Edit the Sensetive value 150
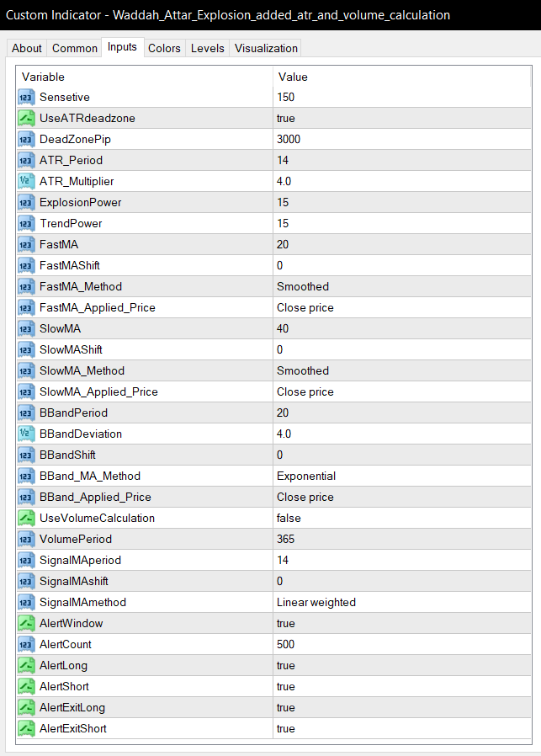Image resolution: width=541 pixels, height=756 pixels. point(402,98)
